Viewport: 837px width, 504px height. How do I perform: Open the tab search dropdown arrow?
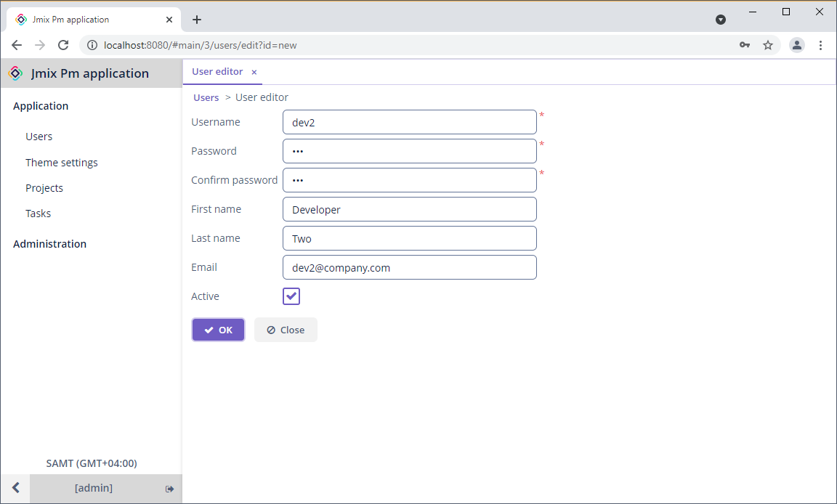click(x=721, y=20)
